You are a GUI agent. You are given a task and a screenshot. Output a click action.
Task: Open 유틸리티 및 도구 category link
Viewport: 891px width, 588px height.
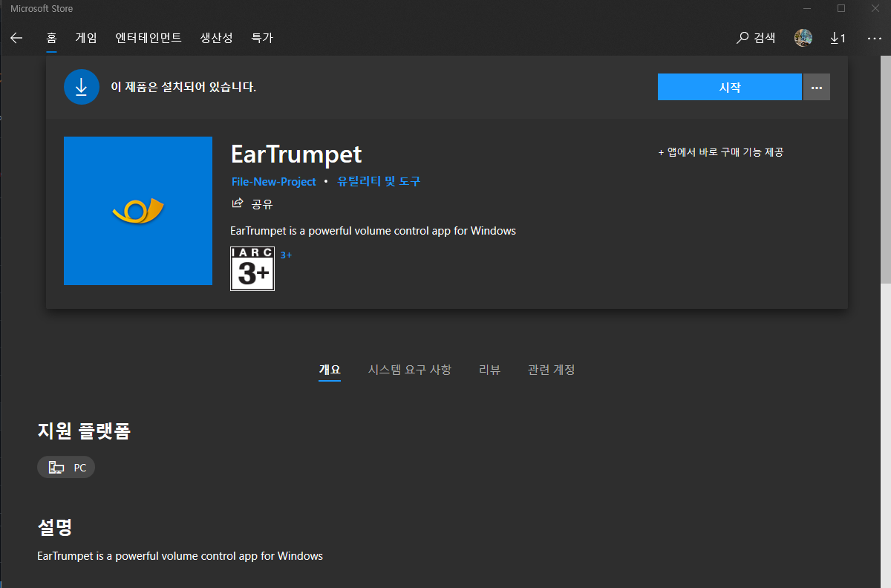(379, 181)
